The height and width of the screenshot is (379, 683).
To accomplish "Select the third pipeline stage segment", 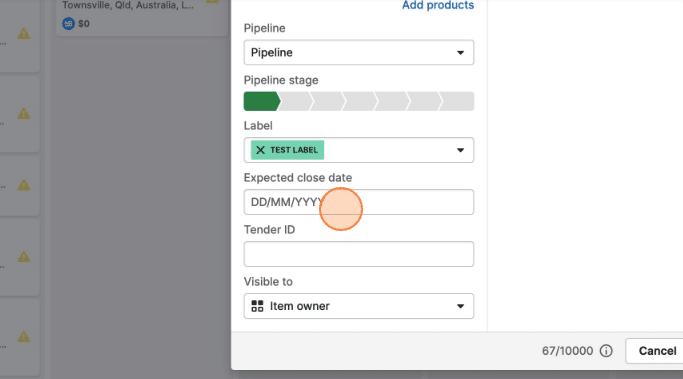I will click(x=328, y=101).
